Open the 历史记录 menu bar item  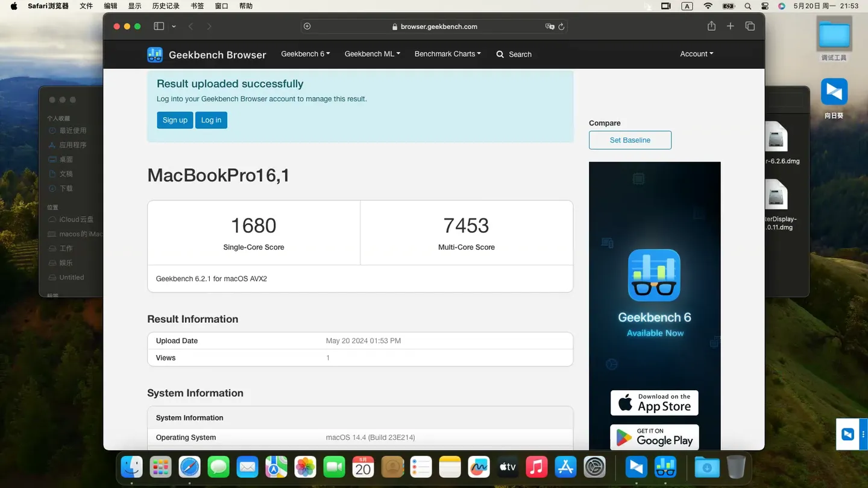166,6
